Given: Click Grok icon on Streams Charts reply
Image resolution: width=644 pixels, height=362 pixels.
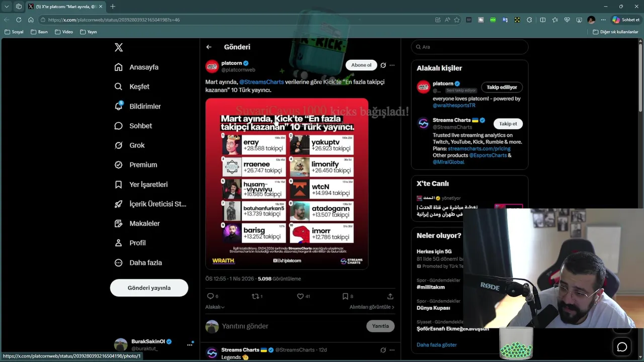Looking at the screenshot, I should (383, 350).
